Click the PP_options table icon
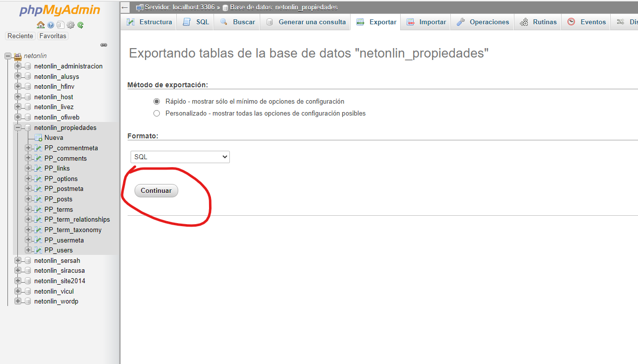This screenshot has width=638, height=364. tap(38, 179)
